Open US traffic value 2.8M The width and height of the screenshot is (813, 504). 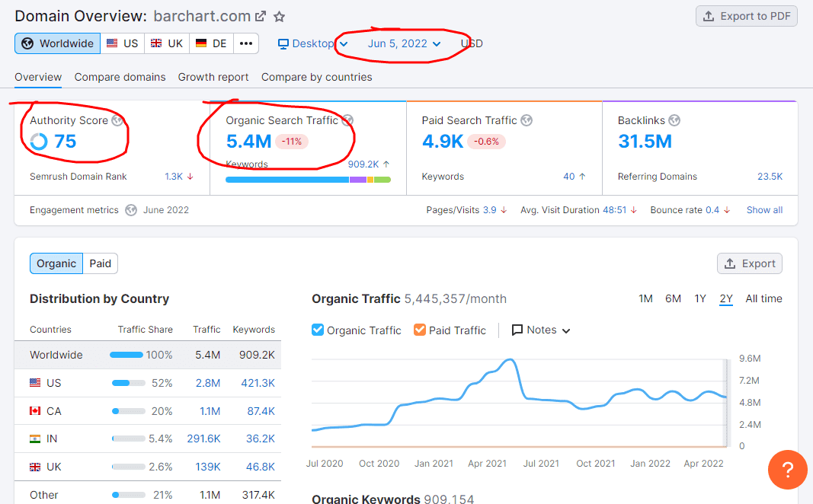(x=207, y=383)
